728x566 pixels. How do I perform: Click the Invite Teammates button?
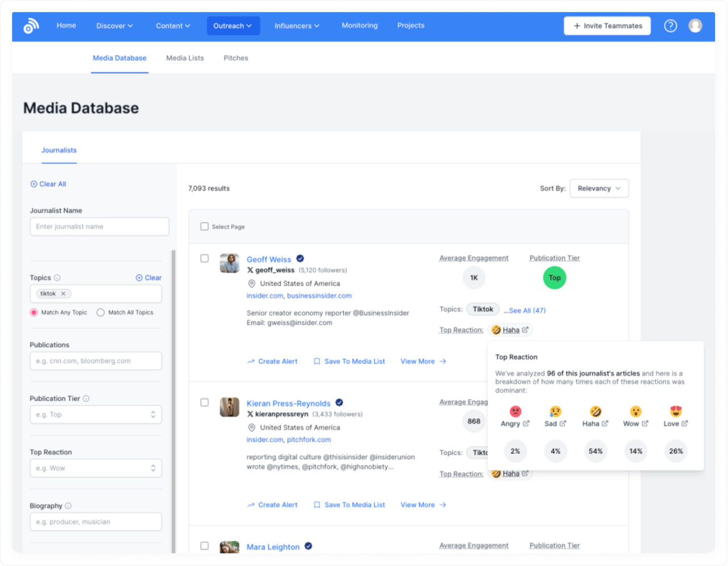tap(607, 26)
